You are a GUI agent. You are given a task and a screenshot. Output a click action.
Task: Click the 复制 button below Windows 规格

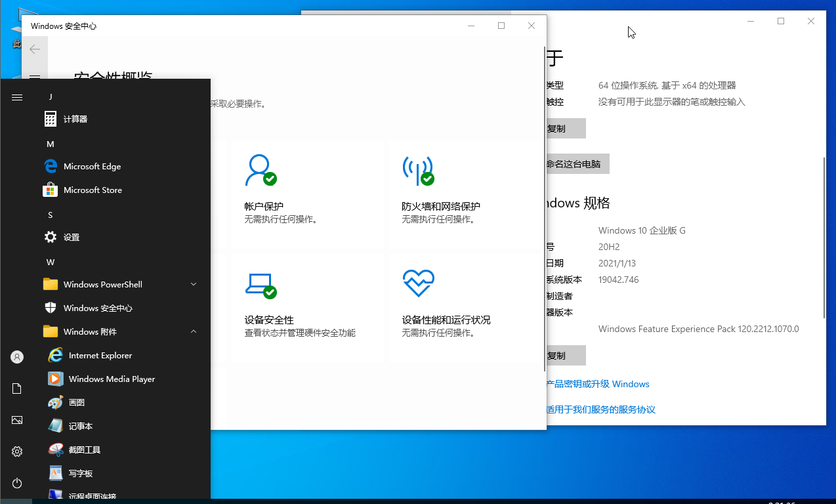(566, 356)
